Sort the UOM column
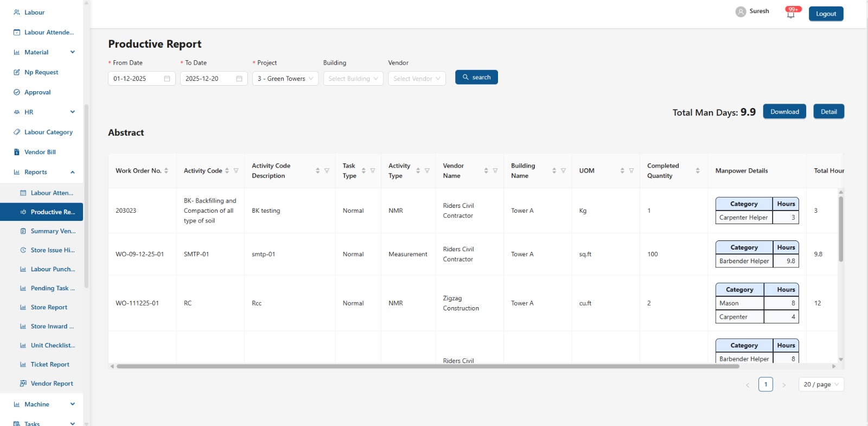This screenshot has height=426, width=868. click(622, 170)
